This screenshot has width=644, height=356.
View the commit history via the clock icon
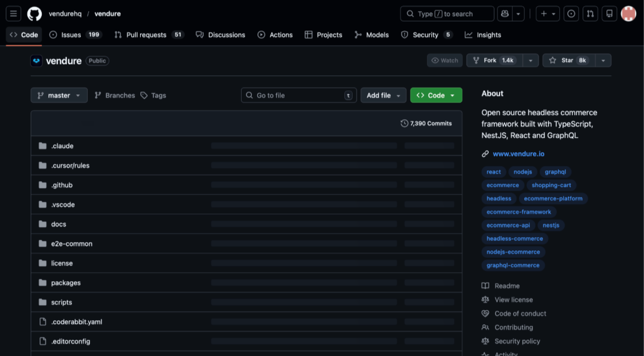[426, 123]
